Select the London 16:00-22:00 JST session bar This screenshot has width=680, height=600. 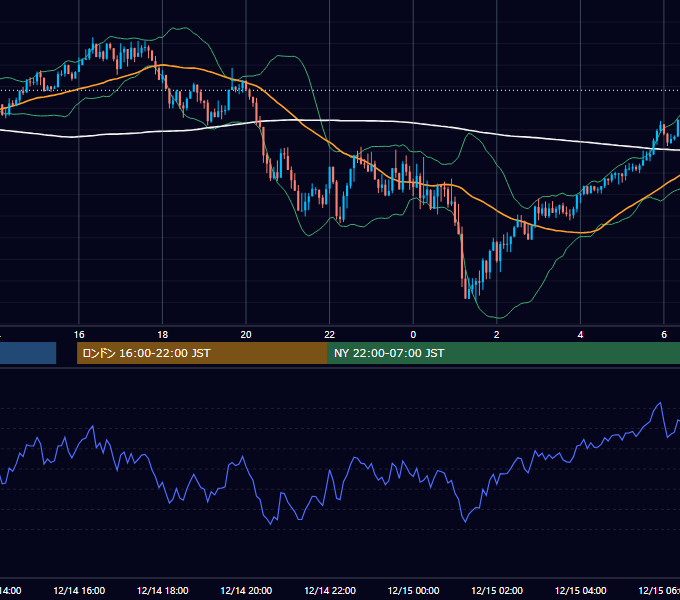click(202, 353)
